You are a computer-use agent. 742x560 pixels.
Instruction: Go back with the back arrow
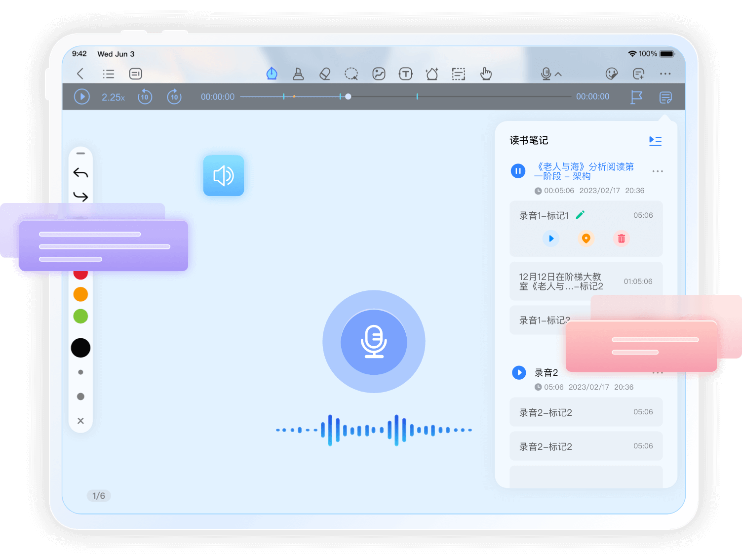(80, 74)
